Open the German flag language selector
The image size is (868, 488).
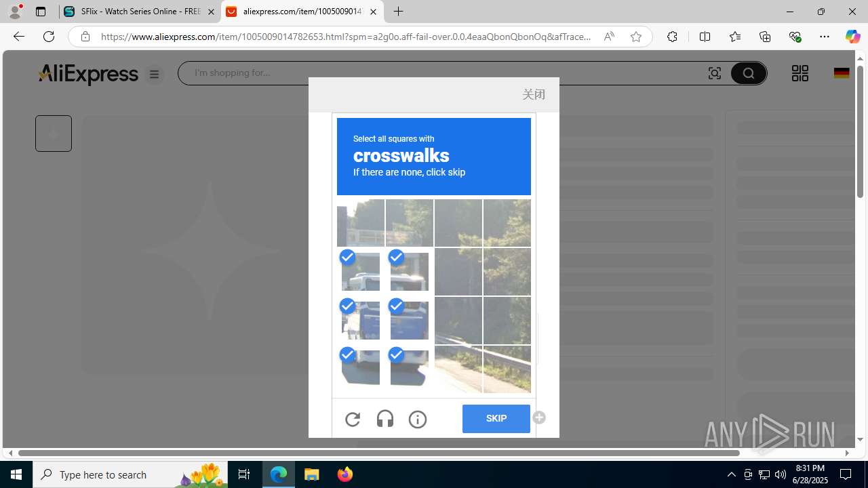tap(842, 73)
